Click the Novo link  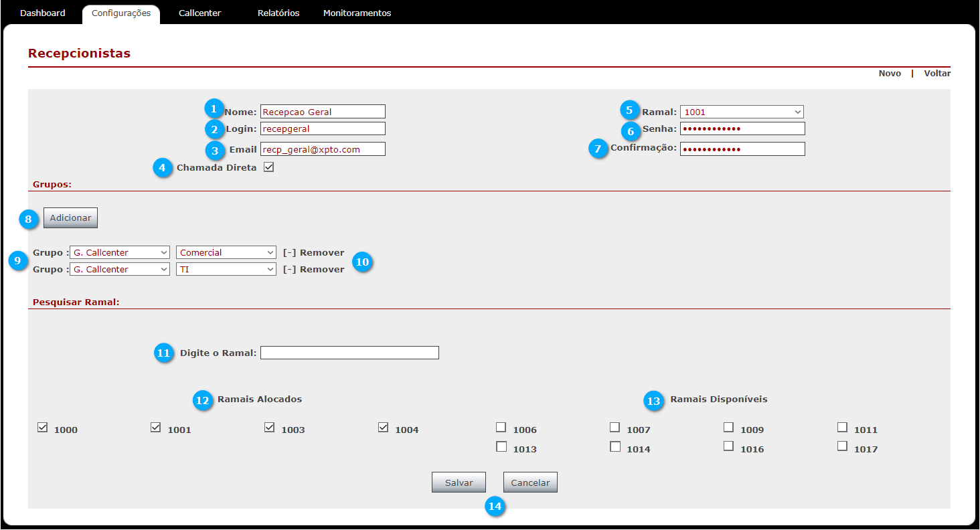[890, 74]
